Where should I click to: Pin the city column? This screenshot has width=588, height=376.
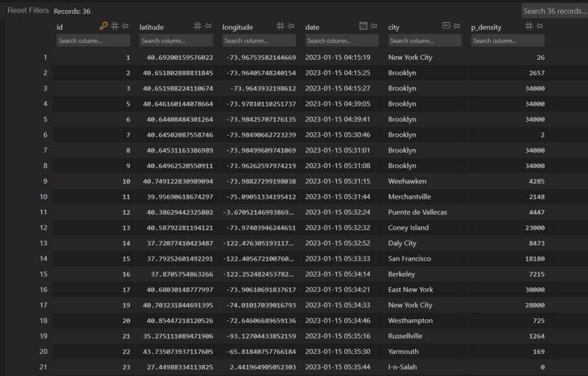coord(457,26)
